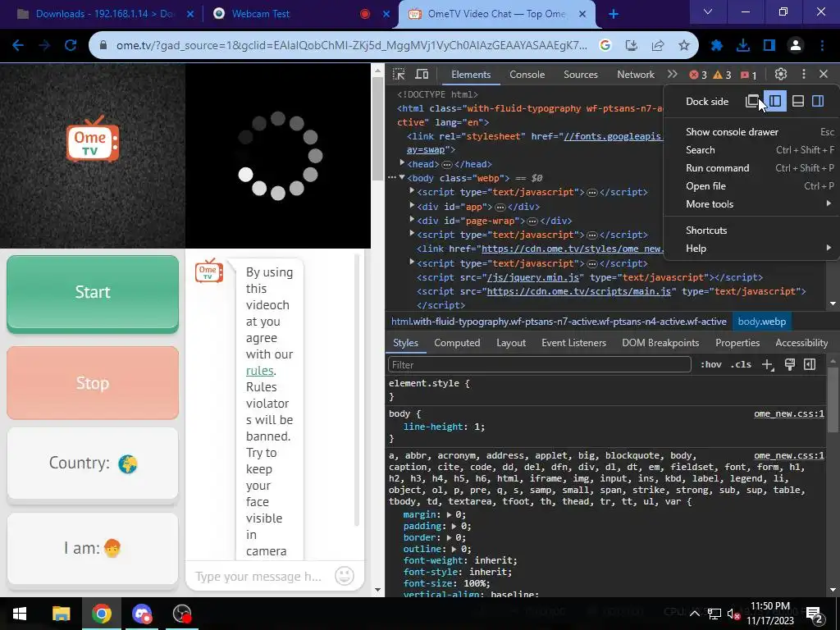Close the DevTools panel

[x=824, y=75]
